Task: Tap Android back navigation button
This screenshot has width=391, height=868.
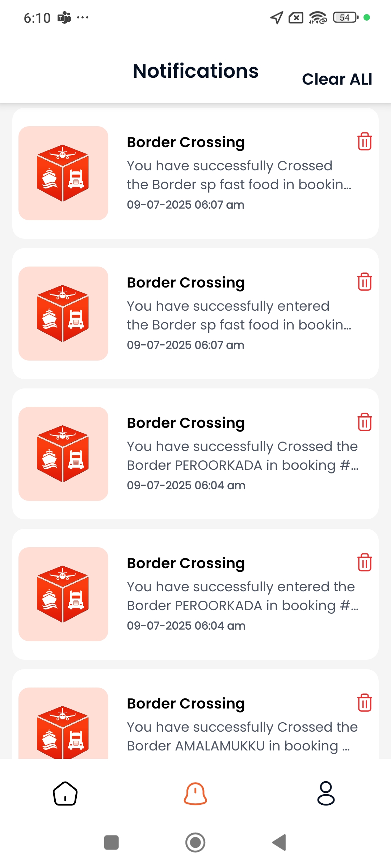Action: point(279,842)
